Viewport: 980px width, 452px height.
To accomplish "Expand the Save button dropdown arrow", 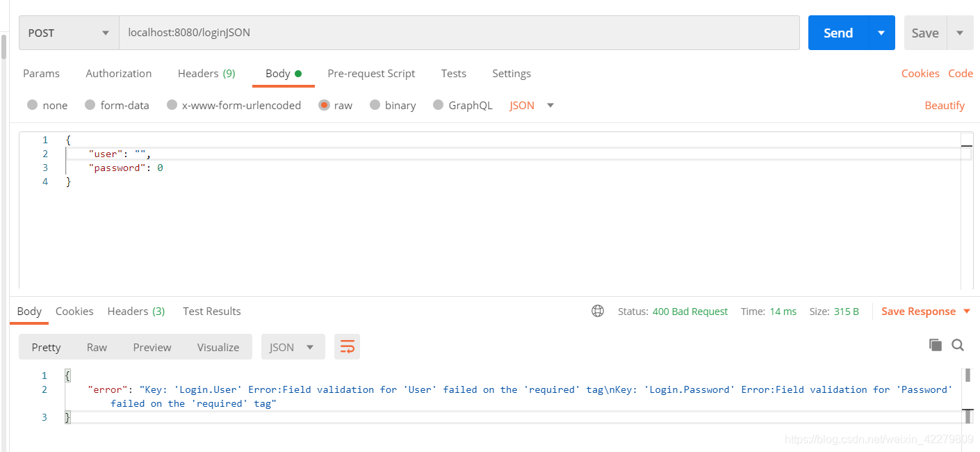I will pos(960,33).
